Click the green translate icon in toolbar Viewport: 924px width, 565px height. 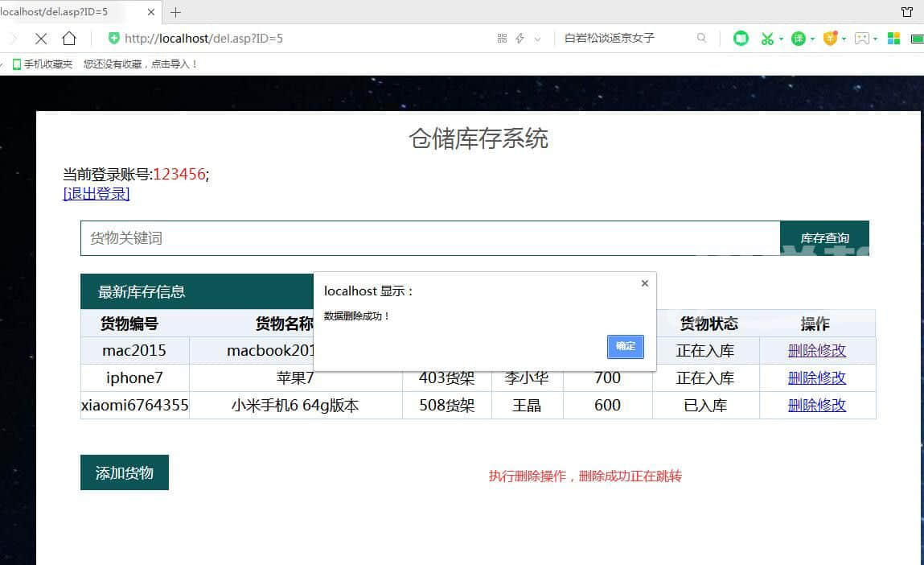[x=798, y=39]
